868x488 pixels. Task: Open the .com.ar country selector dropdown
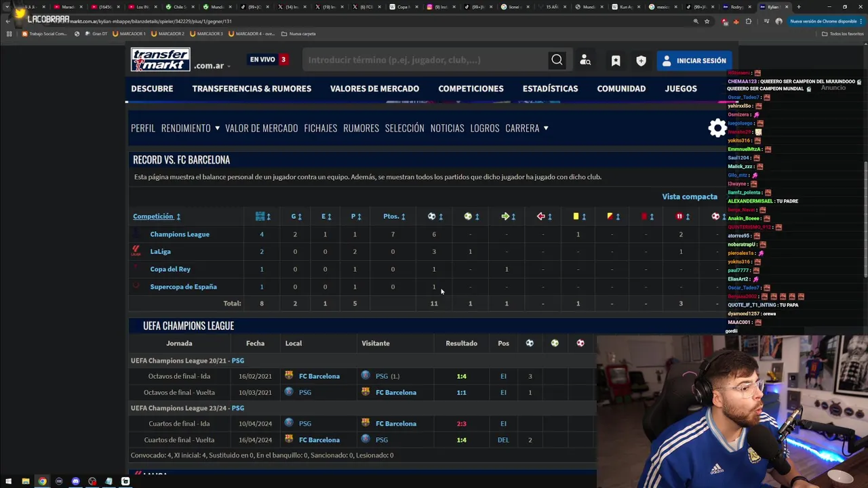212,66
